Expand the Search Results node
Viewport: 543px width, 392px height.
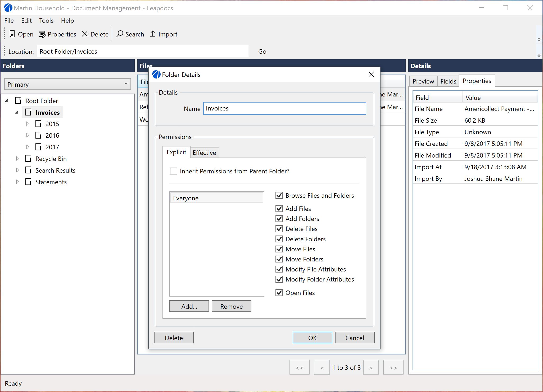[x=17, y=170]
